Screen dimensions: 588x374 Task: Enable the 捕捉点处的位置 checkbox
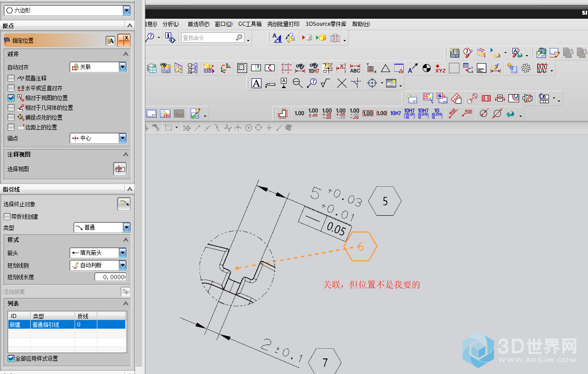coord(11,117)
